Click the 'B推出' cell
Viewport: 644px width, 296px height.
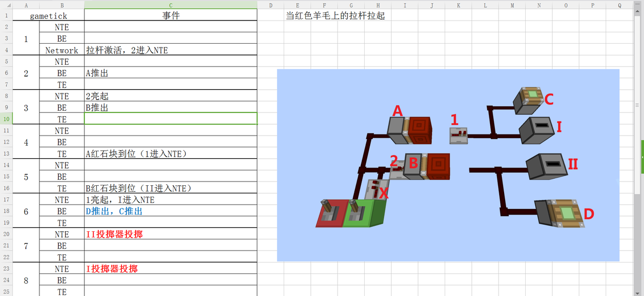point(171,107)
